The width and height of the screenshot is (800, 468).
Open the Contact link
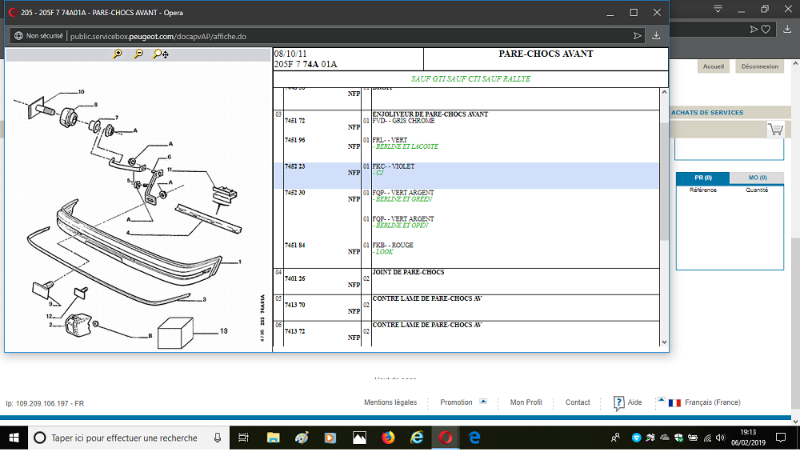pyautogui.click(x=578, y=403)
